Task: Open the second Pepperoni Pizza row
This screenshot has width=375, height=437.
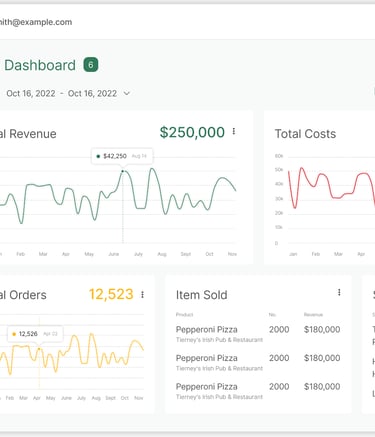Action: coord(258,363)
